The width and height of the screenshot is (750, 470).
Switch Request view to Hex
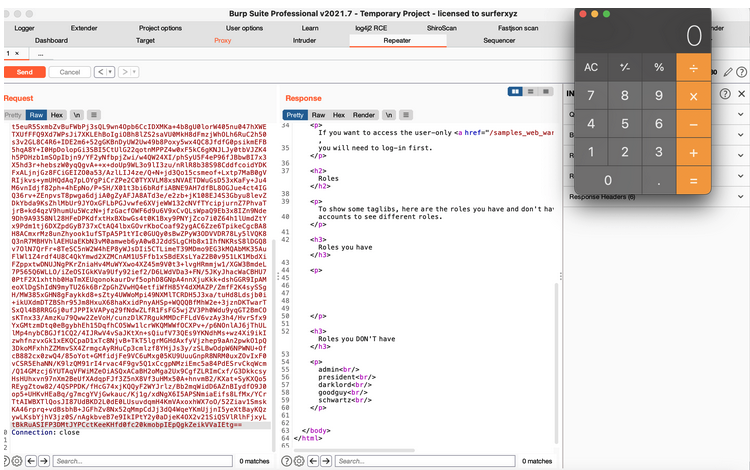point(57,115)
